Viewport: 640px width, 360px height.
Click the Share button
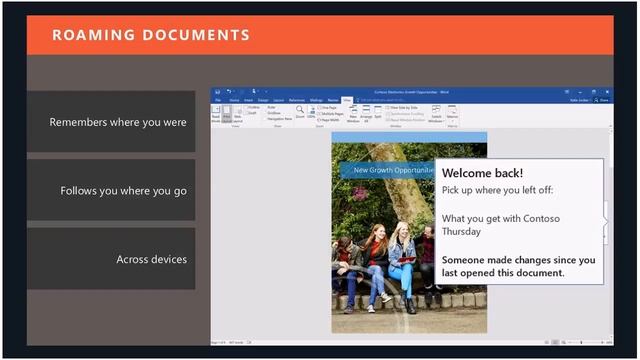pyautogui.click(x=602, y=100)
